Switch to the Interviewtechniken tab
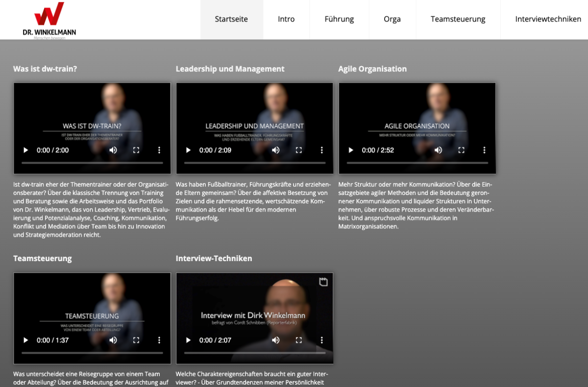The image size is (588, 387). tap(548, 20)
